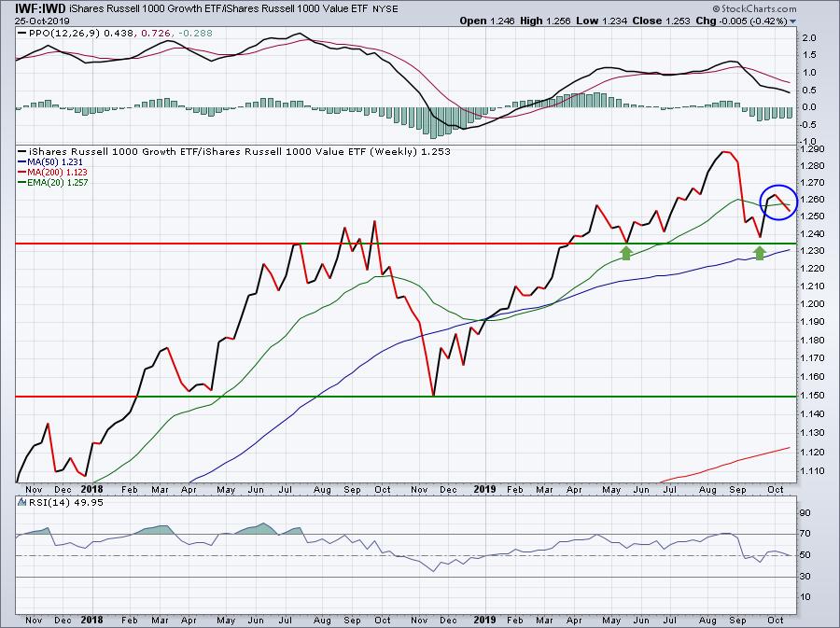Select the MA(200) 1.123 legend entry
Viewport: 840px width, 628px height.
52,172
